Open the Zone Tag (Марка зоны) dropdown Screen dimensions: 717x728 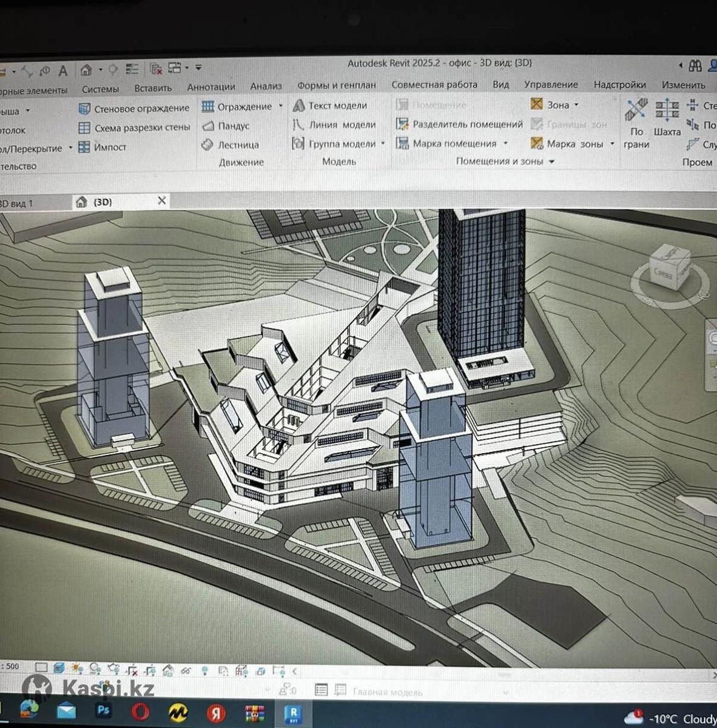click(x=612, y=144)
